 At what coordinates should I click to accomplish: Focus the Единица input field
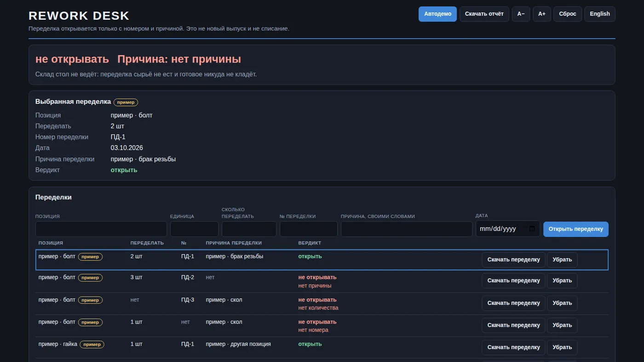[194, 229]
